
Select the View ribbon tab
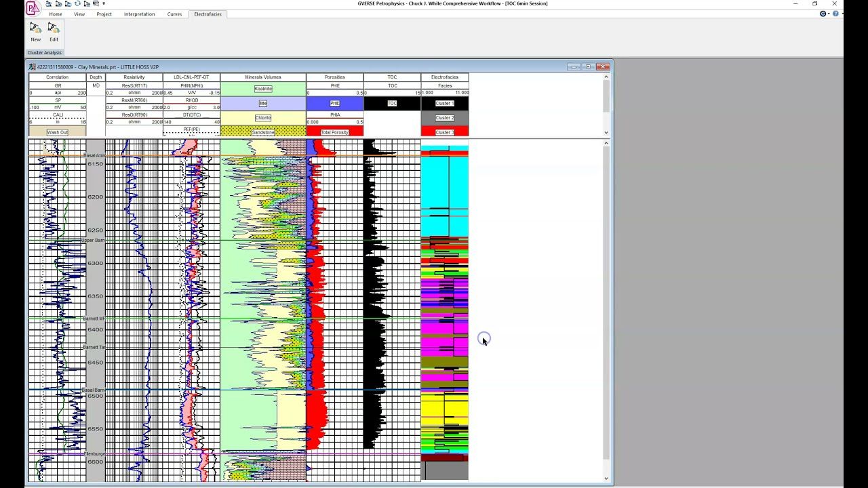tap(79, 14)
